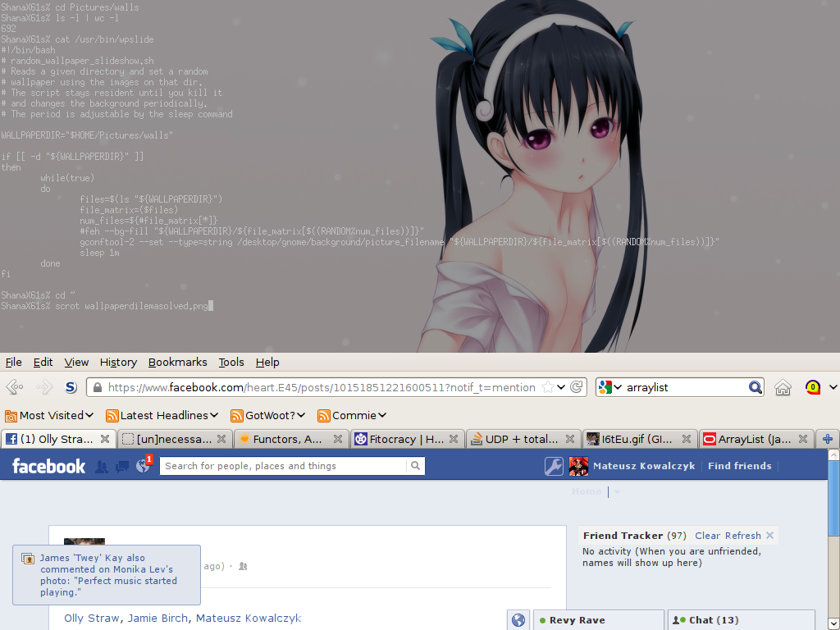Expand toolbar overflow arrow at far right

click(833, 387)
